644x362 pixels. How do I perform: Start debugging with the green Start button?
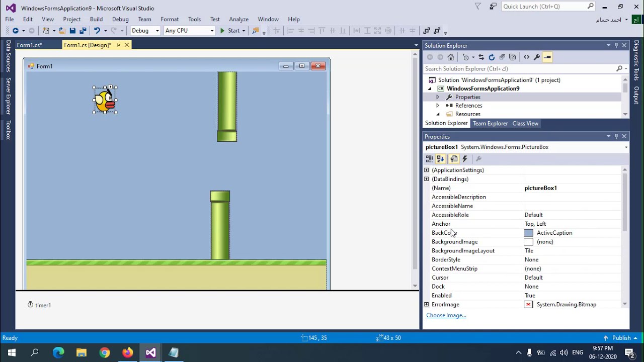(229, 31)
